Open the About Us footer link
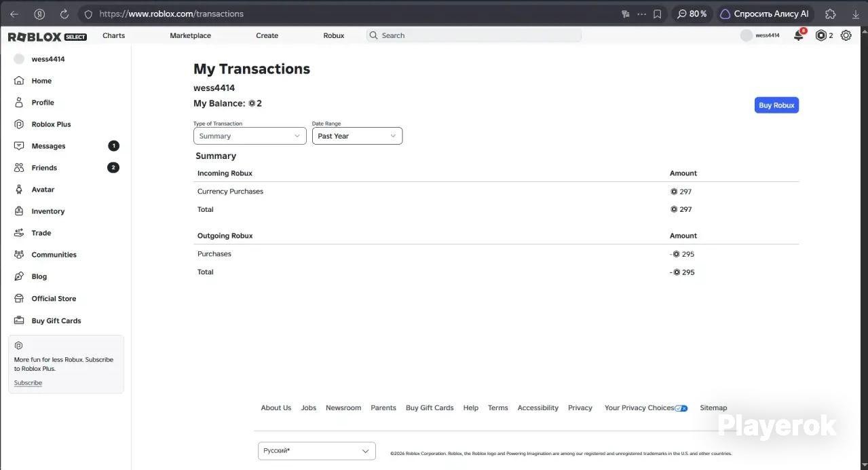Viewport: 868px width, 470px height. coord(276,408)
